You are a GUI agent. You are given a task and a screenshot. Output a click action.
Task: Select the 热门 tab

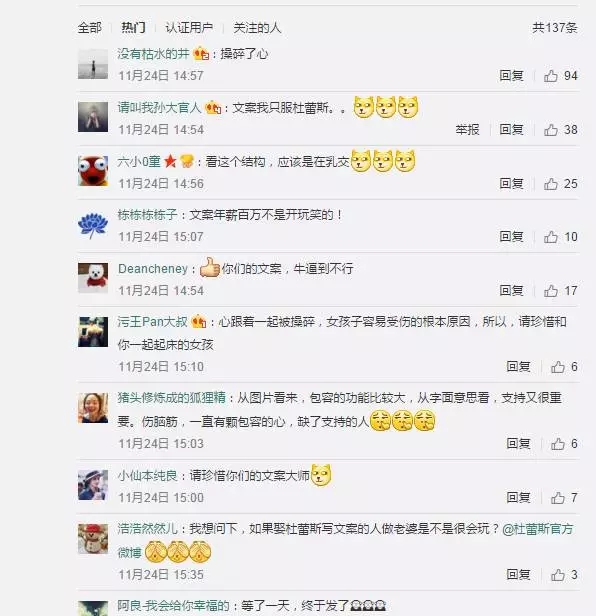click(133, 28)
